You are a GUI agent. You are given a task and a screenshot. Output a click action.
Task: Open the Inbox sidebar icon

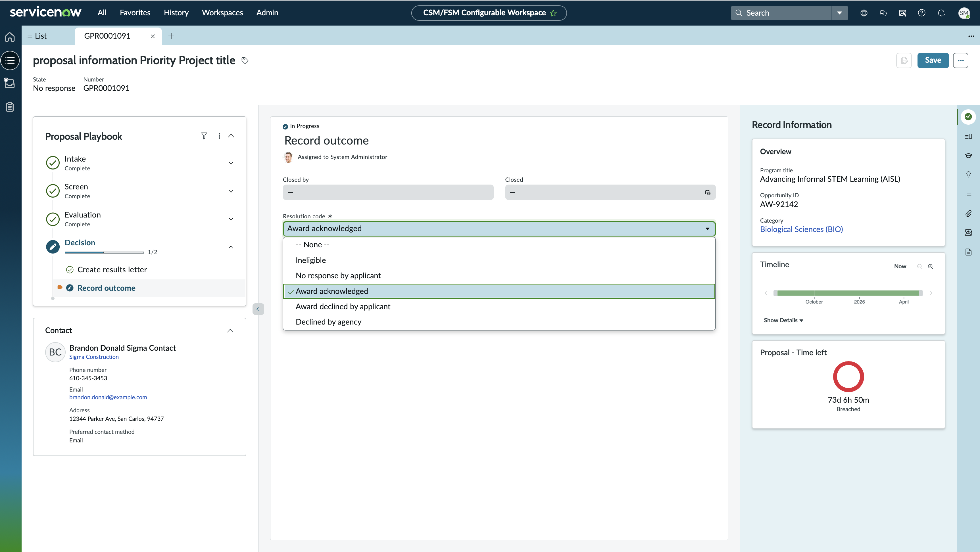pyautogui.click(x=9, y=83)
